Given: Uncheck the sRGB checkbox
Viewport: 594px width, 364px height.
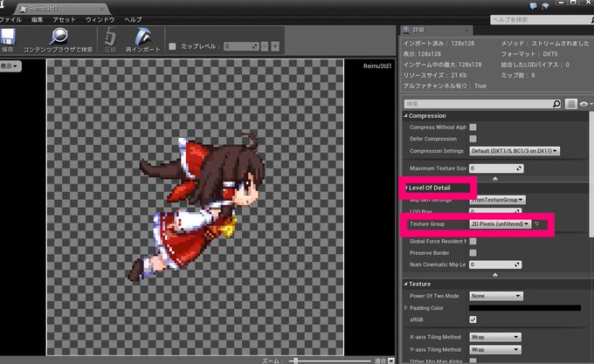Looking at the screenshot, I should click(x=473, y=319).
